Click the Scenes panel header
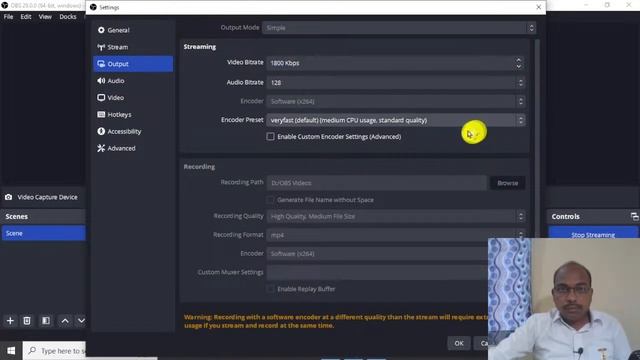This screenshot has height=360, width=640. 43,217
